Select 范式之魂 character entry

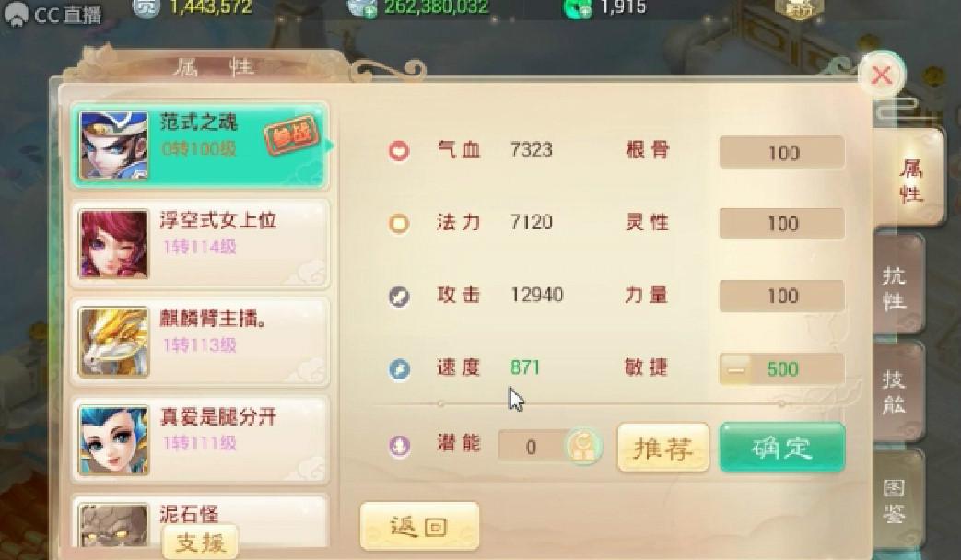(201, 146)
